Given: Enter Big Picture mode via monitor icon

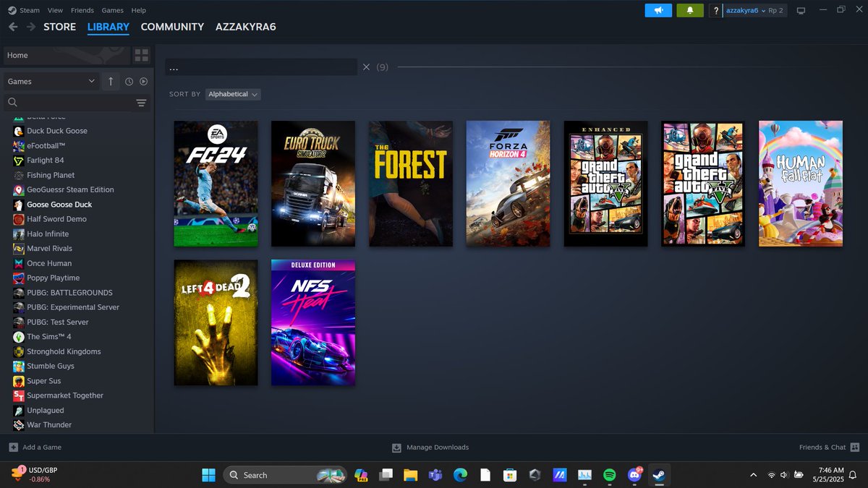Looking at the screenshot, I should (801, 11).
